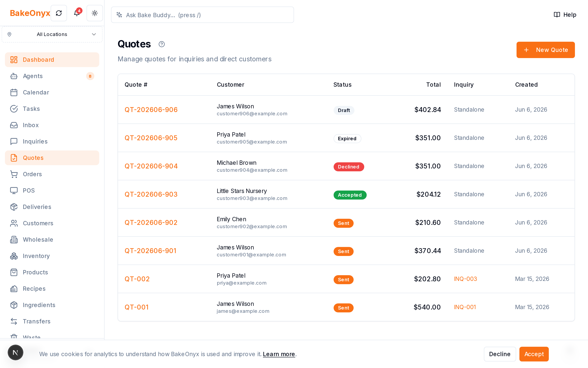Toggle the light/dark theme sun icon
Screen dimensions: 588x368
point(95,13)
